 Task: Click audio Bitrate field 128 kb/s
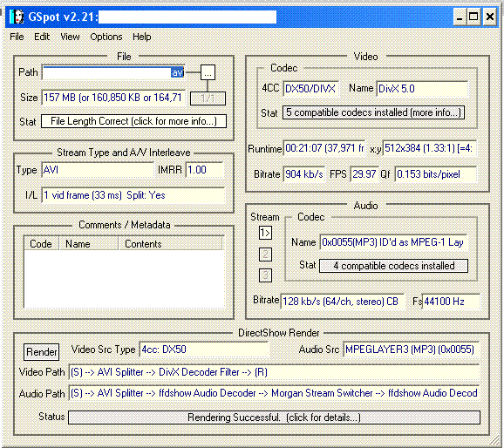pos(343,302)
